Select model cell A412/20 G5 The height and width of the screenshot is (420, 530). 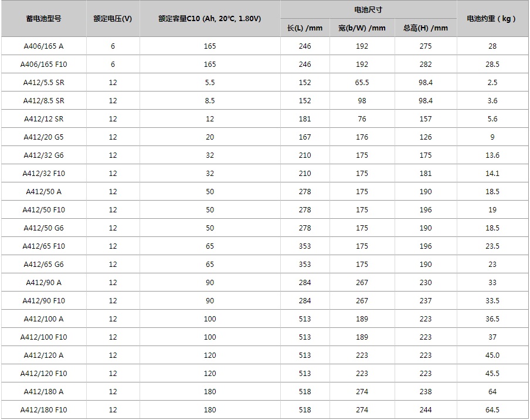(43, 137)
